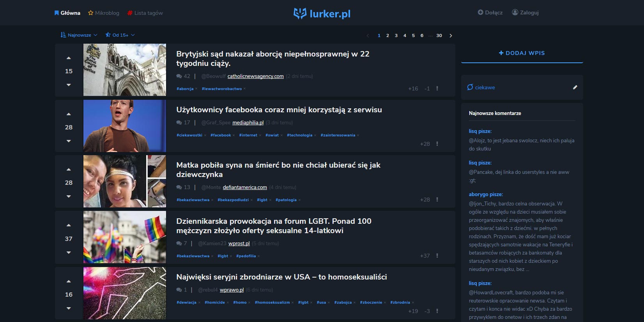Open 'aborygo pisze:' comment author link

tap(486, 195)
